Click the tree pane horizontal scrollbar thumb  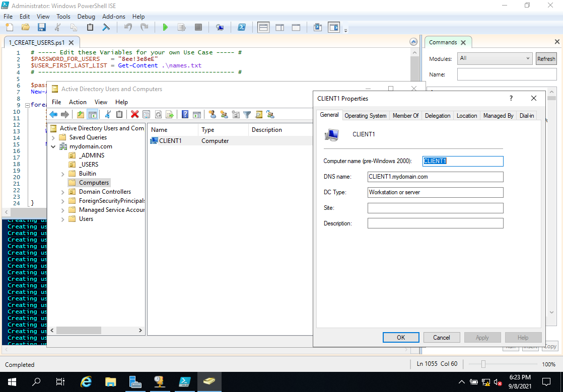(x=79, y=330)
